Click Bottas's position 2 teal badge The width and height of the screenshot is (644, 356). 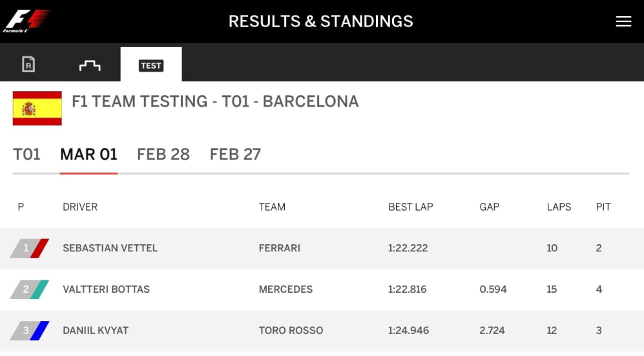(30, 289)
